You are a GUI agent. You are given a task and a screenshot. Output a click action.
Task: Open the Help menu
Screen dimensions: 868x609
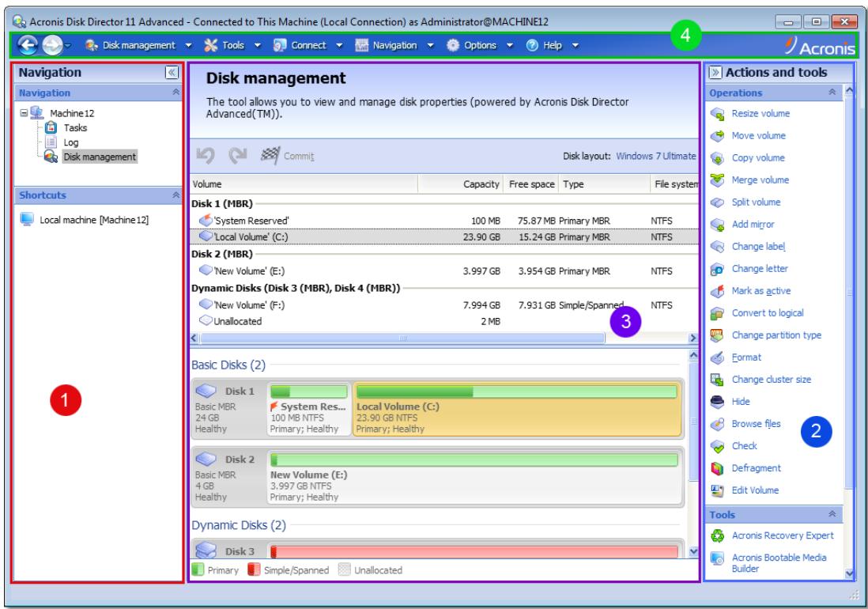(552, 45)
